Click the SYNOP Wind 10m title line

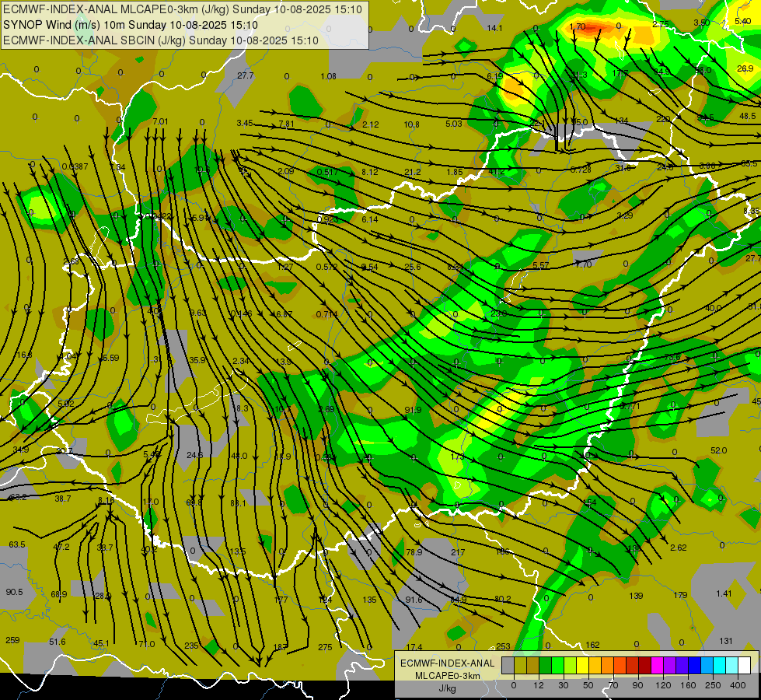130,25
